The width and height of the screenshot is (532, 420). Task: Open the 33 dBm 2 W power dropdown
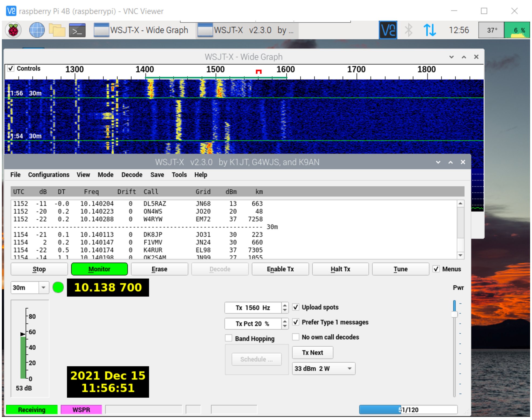[324, 368]
